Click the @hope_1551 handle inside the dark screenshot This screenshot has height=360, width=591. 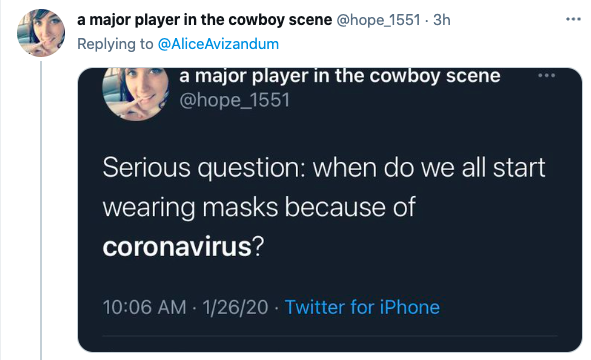[x=234, y=100]
